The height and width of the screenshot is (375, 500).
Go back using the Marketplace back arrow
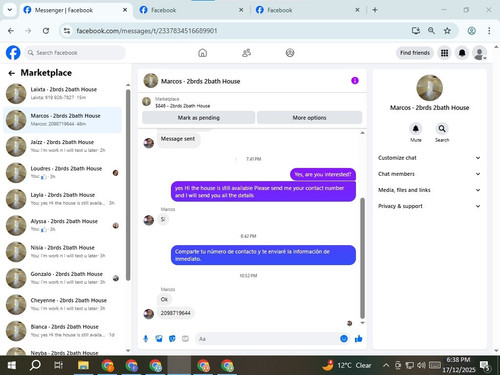point(12,73)
